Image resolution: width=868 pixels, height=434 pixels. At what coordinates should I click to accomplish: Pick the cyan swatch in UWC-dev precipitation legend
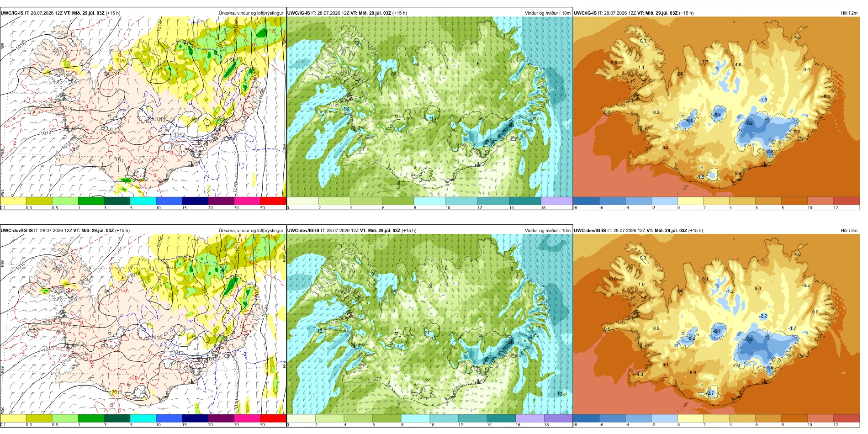click(143, 418)
